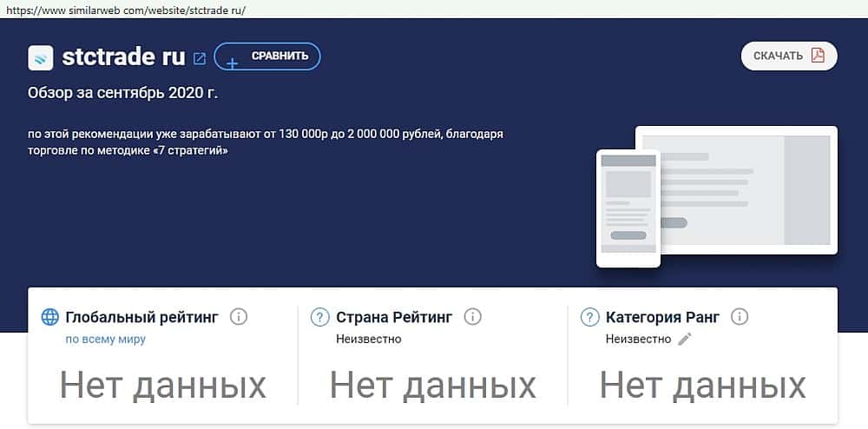Click the globe icon beside Глобальный рейтинг
Image resolution: width=868 pixels, height=429 pixels.
(x=49, y=317)
